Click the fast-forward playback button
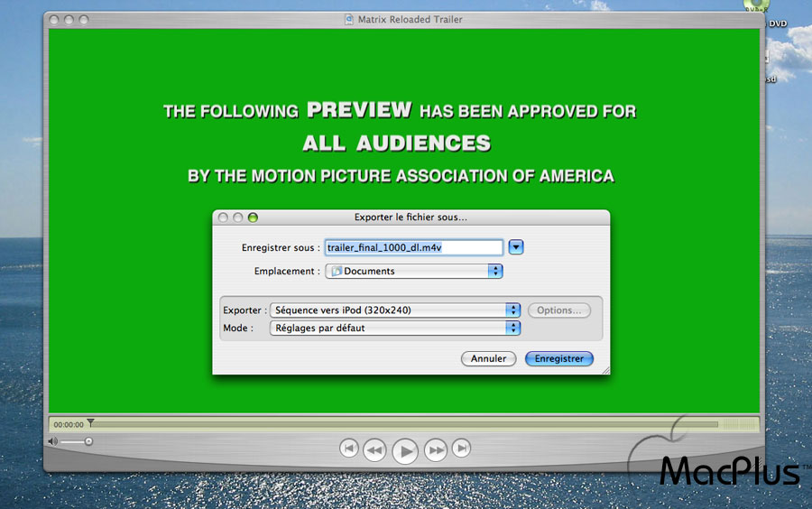The image size is (812, 509). (x=436, y=450)
